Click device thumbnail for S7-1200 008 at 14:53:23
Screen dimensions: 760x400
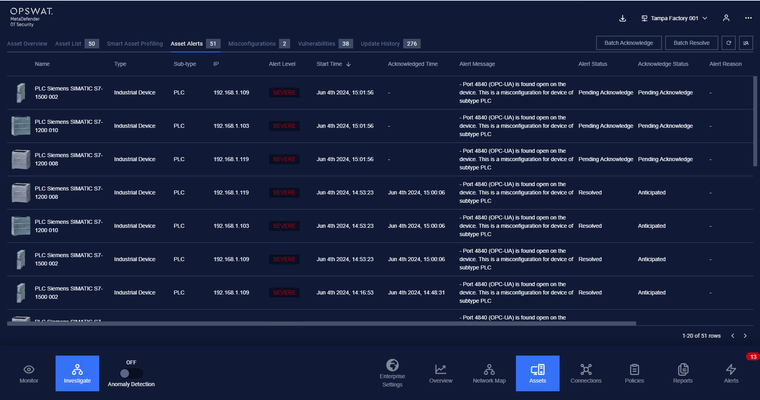click(21, 192)
